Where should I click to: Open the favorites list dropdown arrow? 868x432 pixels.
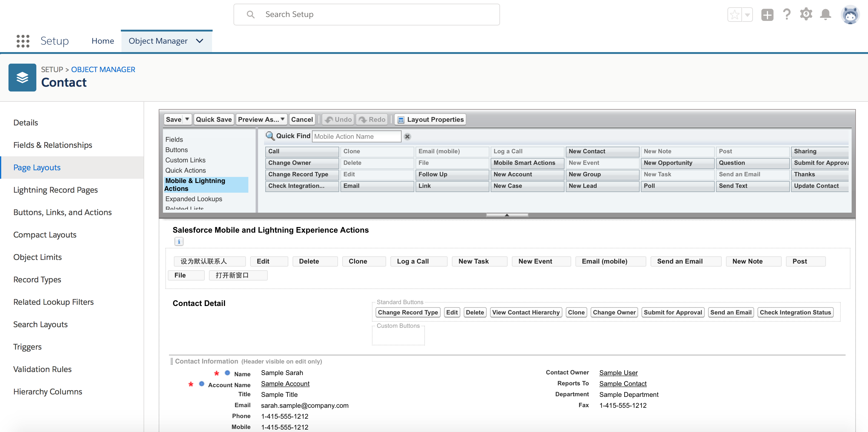click(747, 15)
